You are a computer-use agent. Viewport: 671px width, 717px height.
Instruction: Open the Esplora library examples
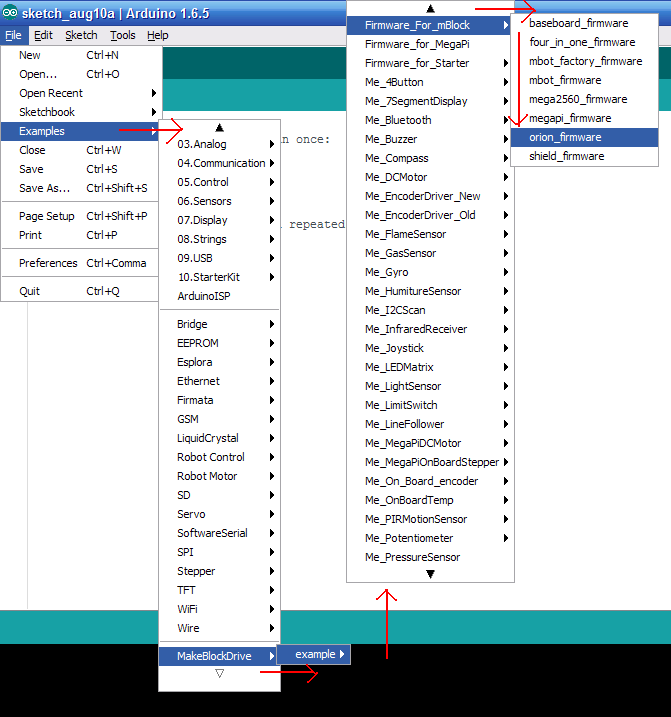pos(220,362)
